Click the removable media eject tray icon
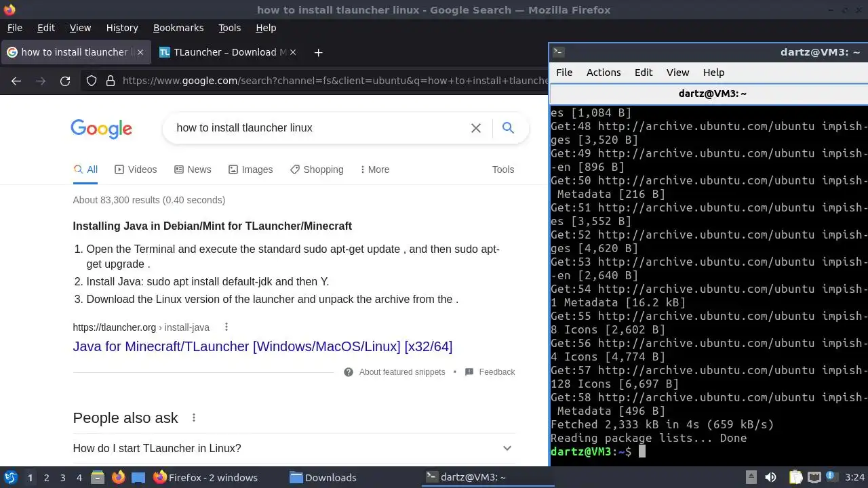The height and width of the screenshot is (488, 868). (751, 478)
